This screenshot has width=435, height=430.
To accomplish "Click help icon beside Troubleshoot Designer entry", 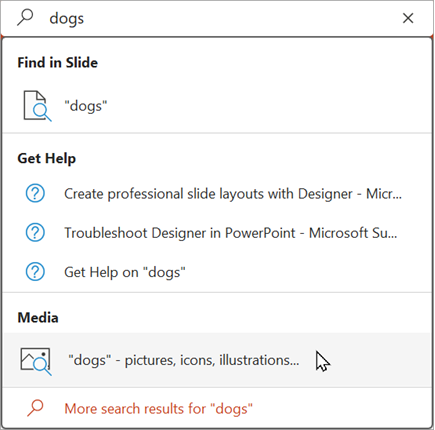I will coord(35,232).
